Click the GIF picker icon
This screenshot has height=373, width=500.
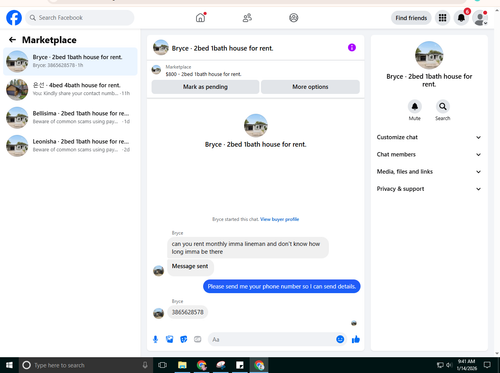pyautogui.click(x=198, y=339)
